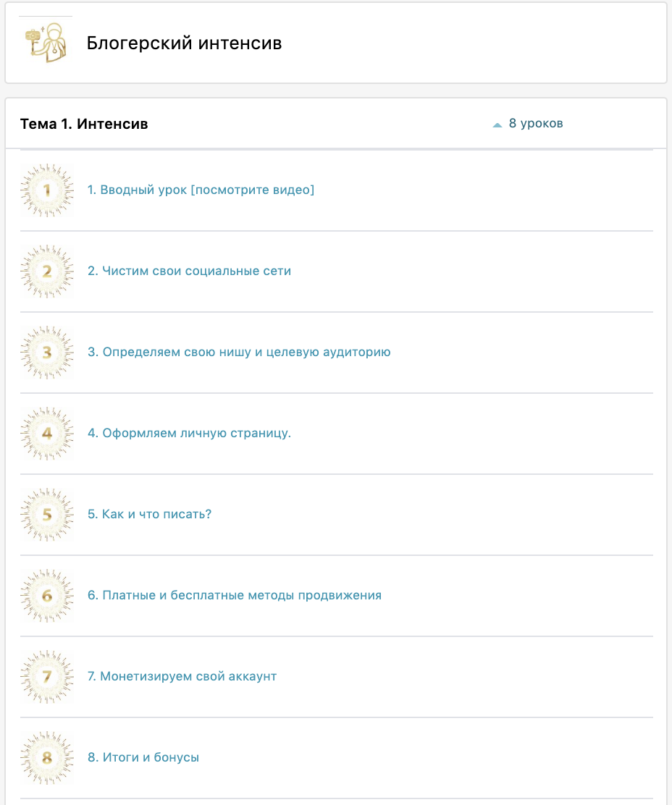
Task: Select the 'Тема 1. Интенсив' section header
Action: pos(84,125)
